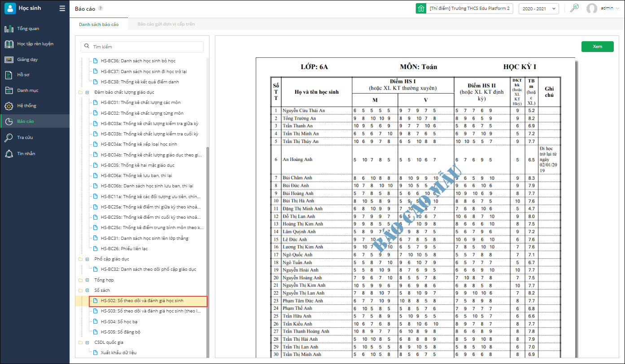Open the admin account dropdown arrow
Viewport: 625px width, 364px height.
(617, 9)
